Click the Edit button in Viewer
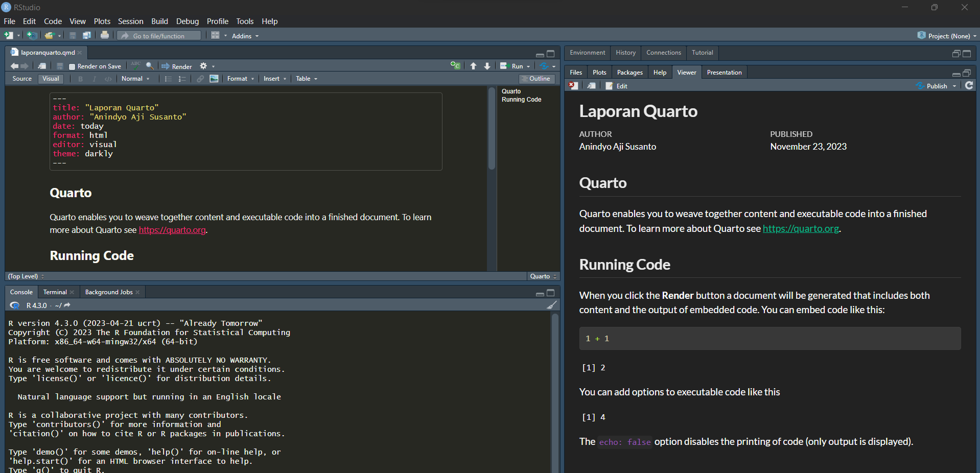 point(617,86)
